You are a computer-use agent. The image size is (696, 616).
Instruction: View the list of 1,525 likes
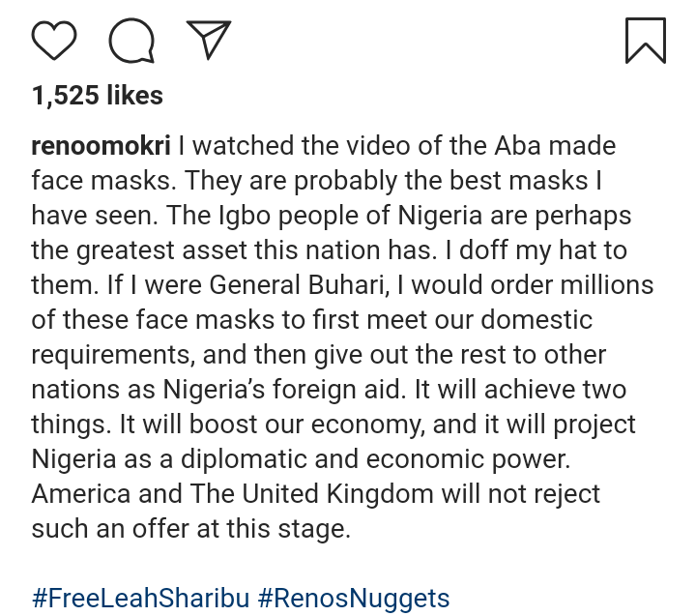[x=97, y=96]
